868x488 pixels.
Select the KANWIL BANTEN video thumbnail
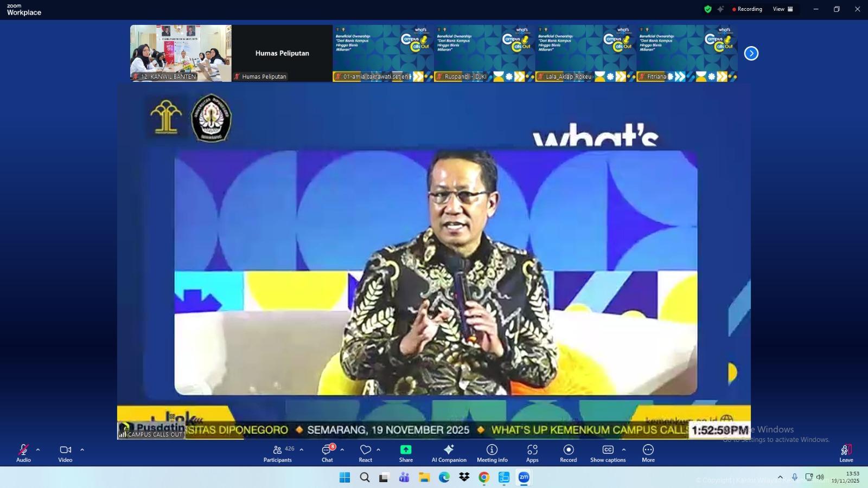pos(180,53)
